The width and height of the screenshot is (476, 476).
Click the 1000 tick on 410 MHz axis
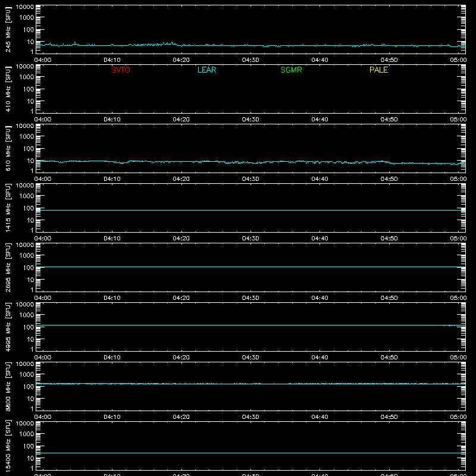[x=27, y=77]
